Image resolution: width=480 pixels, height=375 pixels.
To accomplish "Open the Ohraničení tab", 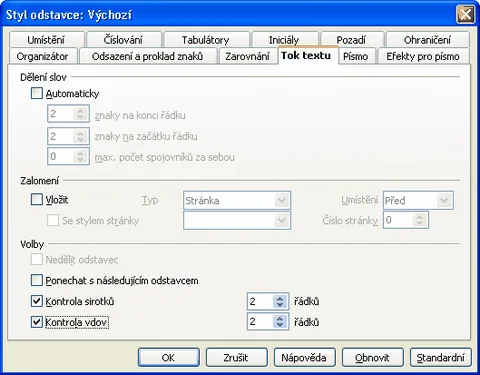I will click(x=427, y=40).
